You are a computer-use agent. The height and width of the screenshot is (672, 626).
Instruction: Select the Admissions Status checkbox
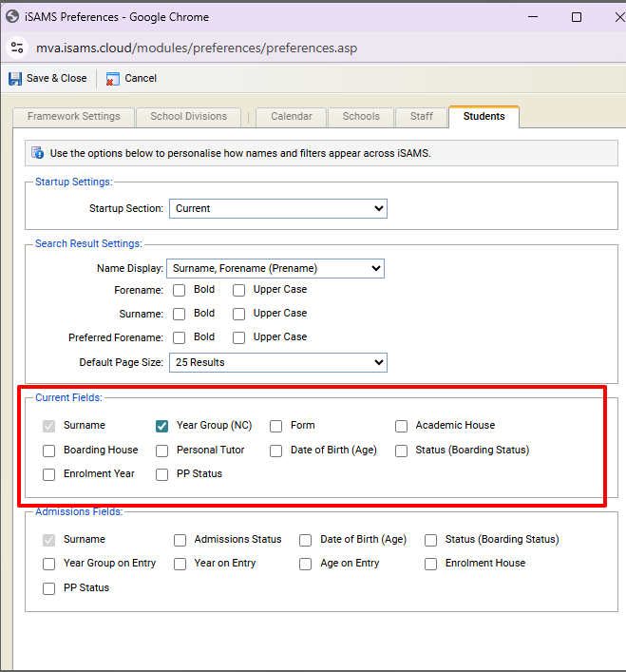click(180, 540)
